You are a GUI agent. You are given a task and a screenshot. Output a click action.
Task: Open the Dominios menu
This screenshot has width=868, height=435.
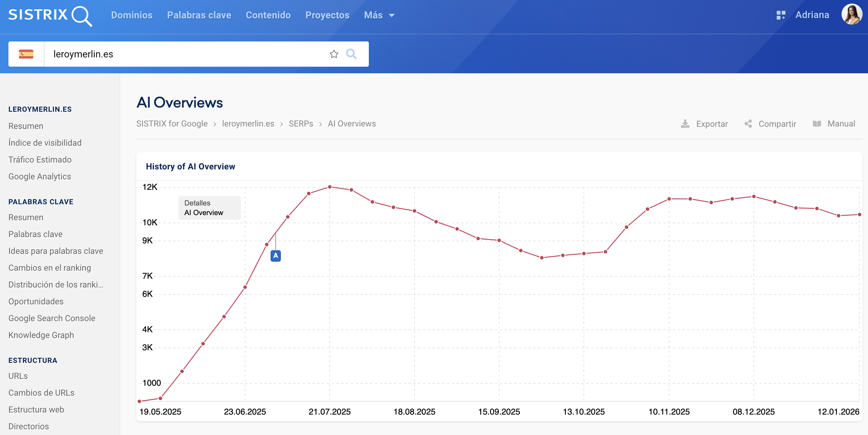(x=132, y=15)
